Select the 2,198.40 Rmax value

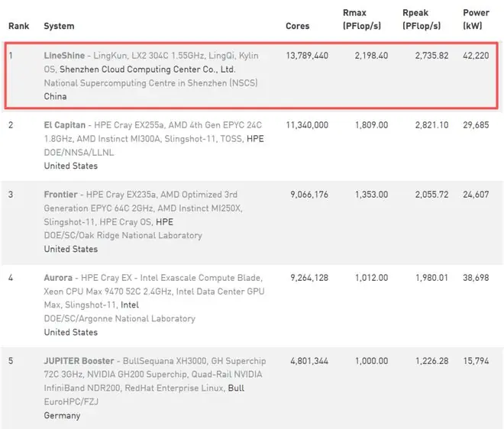[372, 56]
